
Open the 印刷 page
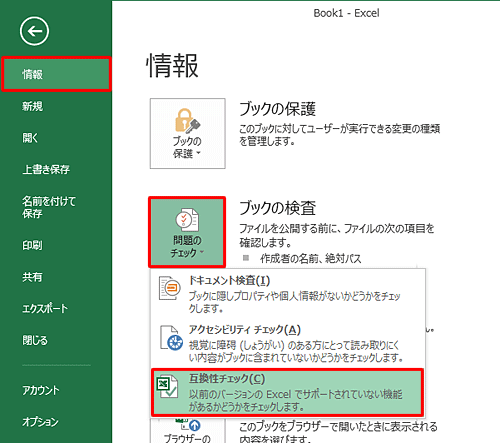32,245
